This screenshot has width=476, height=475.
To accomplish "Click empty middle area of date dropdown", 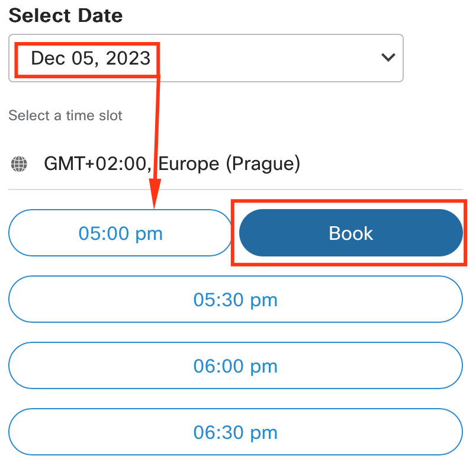I will [x=266, y=58].
